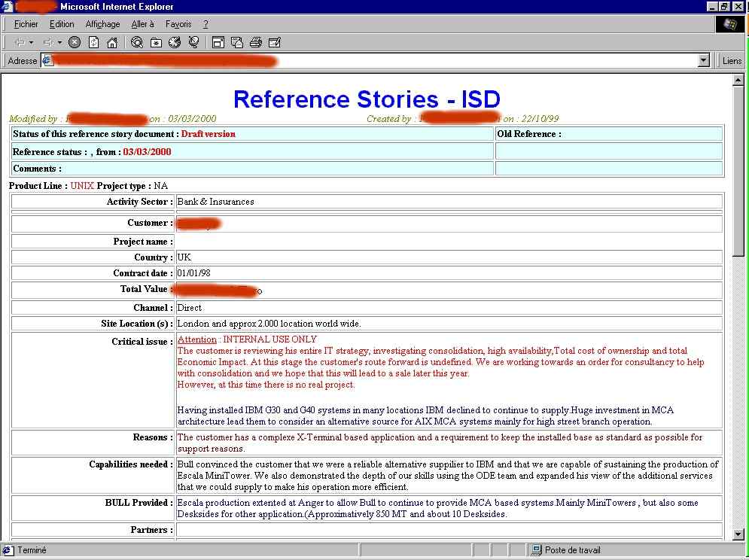The width and height of the screenshot is (749, 560).
Task: Click the Liens links bar
Action: point(732,61)
